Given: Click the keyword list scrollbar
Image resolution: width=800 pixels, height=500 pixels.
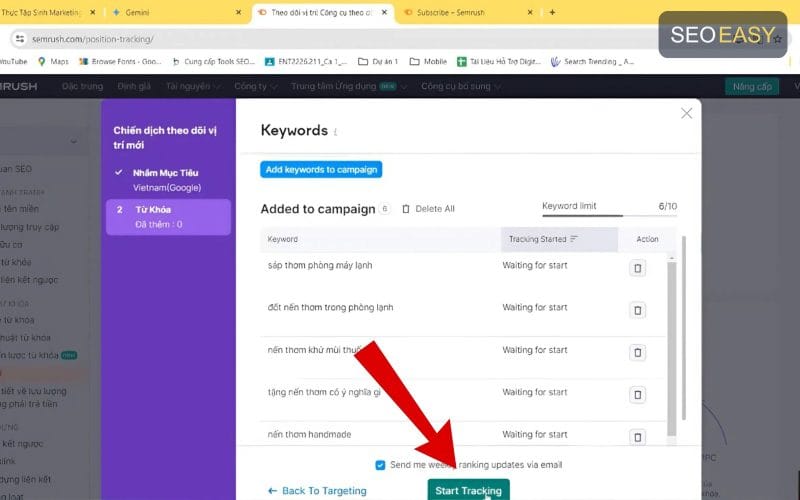Looking at the screenshot, I should click(x=671, y=347).
